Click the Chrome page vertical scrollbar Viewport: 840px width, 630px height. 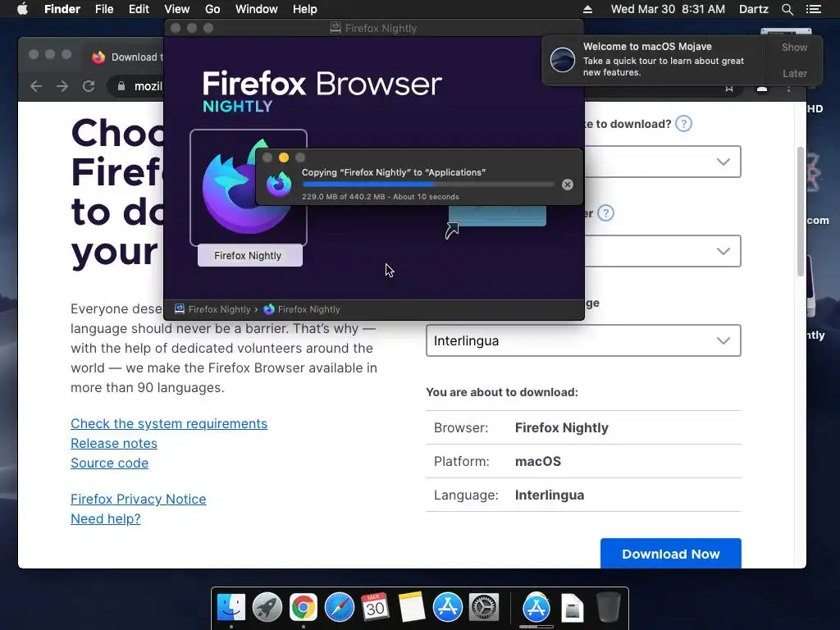pyautogui.click(x=801, y=212)
